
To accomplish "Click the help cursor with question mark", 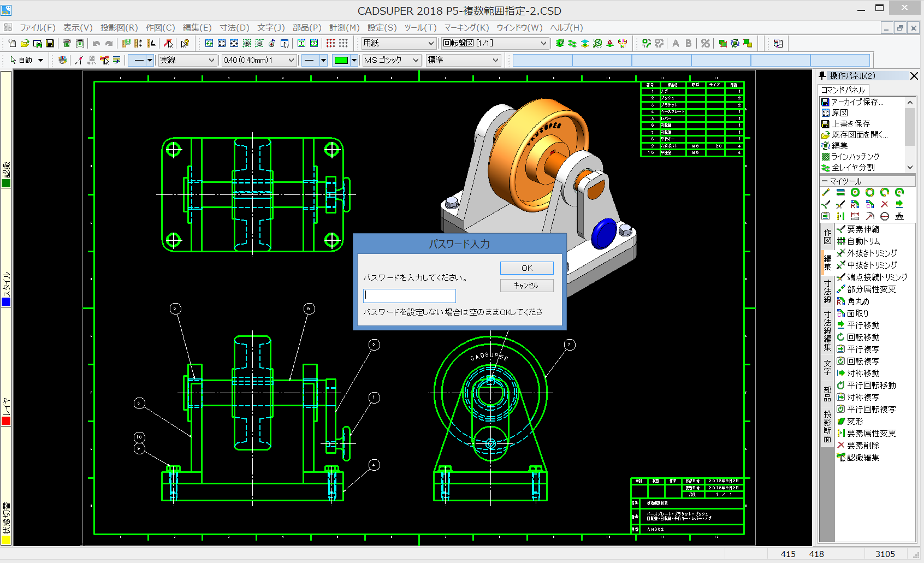I will click(185, 43).
